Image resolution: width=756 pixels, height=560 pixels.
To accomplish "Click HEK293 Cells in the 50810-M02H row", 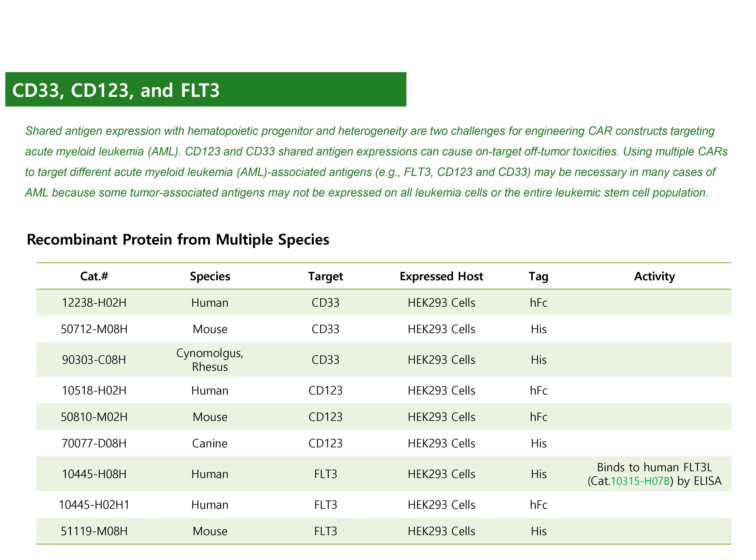I will click(441, 417).
